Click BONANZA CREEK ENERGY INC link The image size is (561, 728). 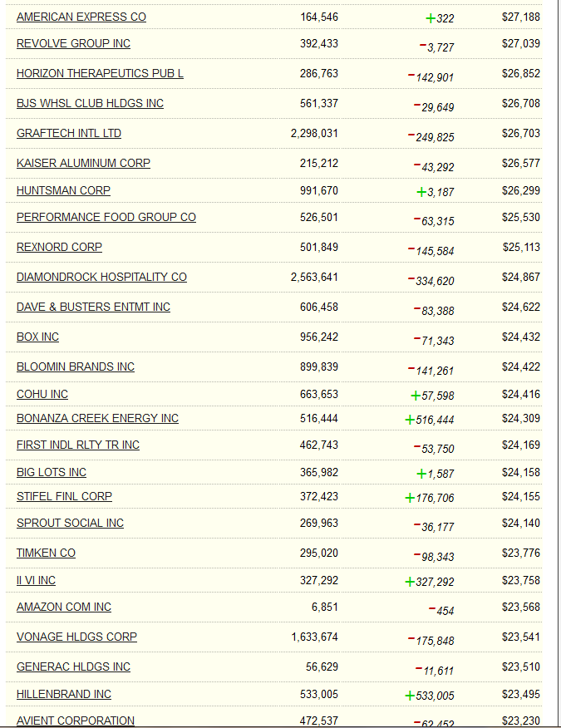(97, 419)
